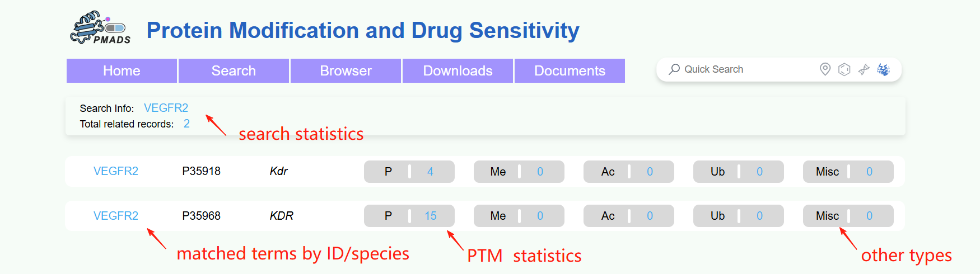
Task: Click the Misc 0 button for P35968
Action: [848, 216]
